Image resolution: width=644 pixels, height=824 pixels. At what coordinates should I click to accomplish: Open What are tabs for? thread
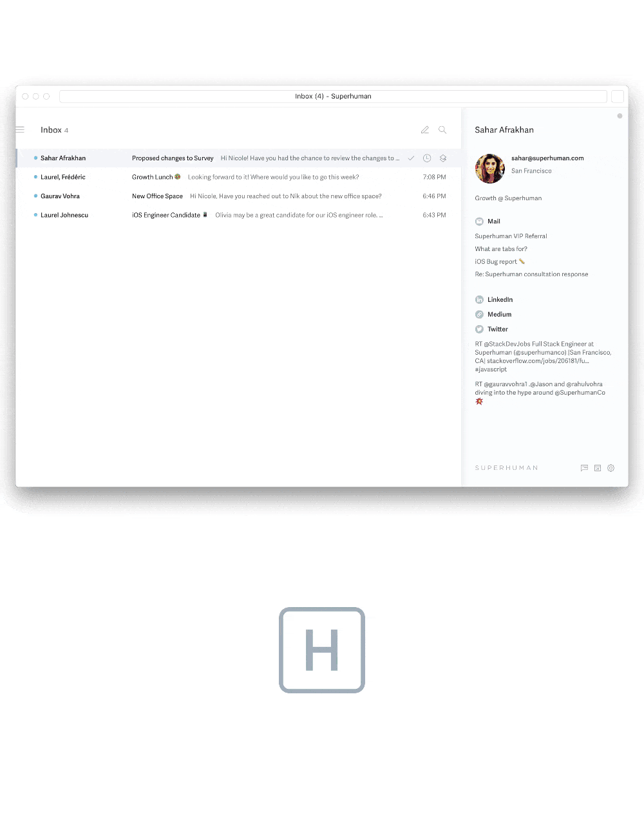[x=501, y=249]
